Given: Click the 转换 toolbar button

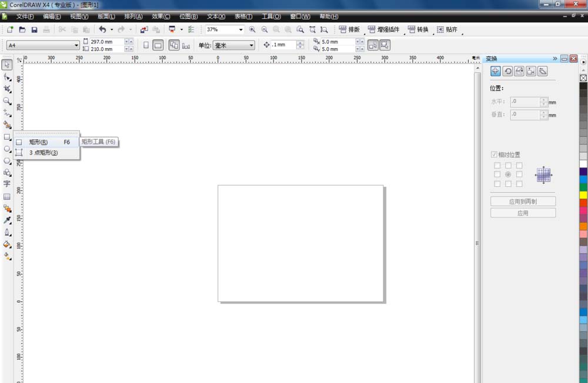Looking at the screenshot, I should click(x=418, y=29).
